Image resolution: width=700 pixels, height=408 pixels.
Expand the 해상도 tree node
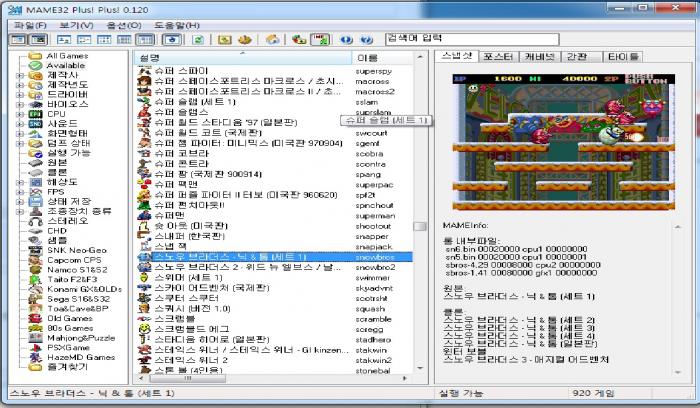tap(20, 182)
